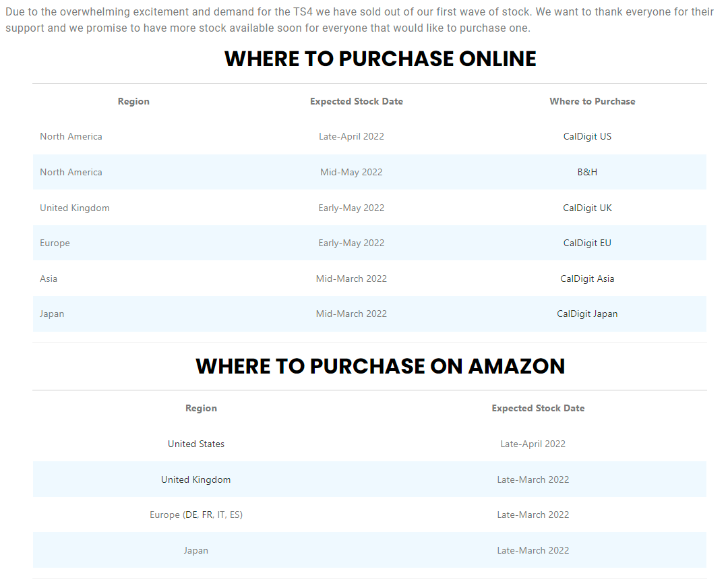Click Late-March 2022 for Amazon Europe row
The width and height of the screenshot is (728, 588).
point(533,514)
